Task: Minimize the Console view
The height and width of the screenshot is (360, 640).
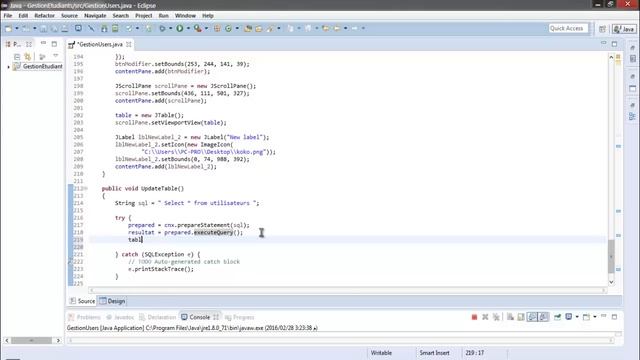Action: coord(604,316)
